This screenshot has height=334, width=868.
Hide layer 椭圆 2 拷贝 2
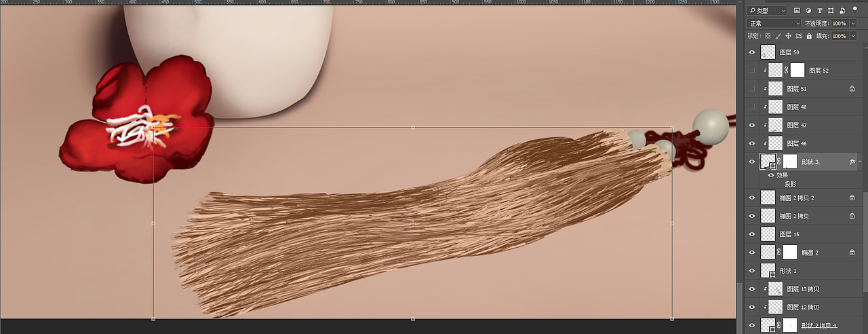[751, 198]
